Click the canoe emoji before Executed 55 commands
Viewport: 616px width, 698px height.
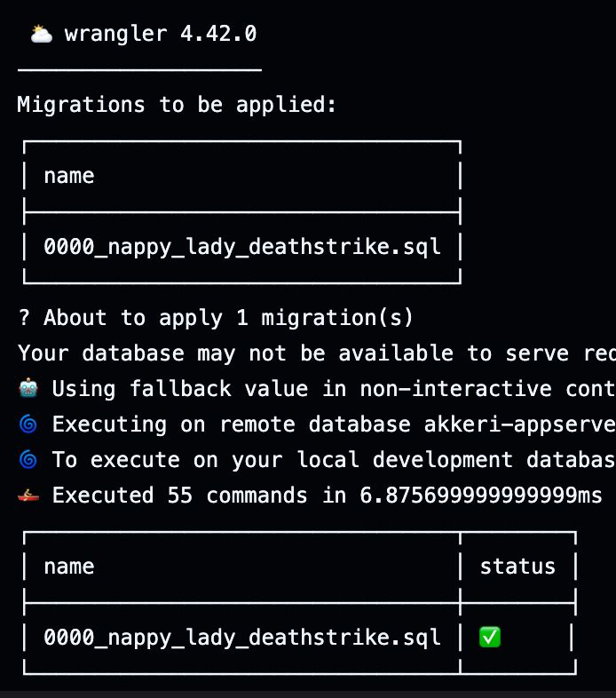(28, 495)
